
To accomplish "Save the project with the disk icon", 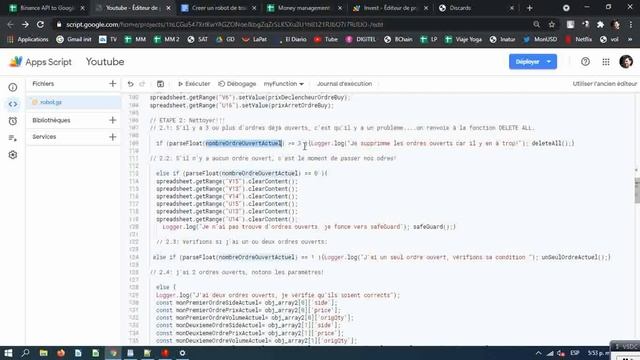I will [x=160, y=84].
